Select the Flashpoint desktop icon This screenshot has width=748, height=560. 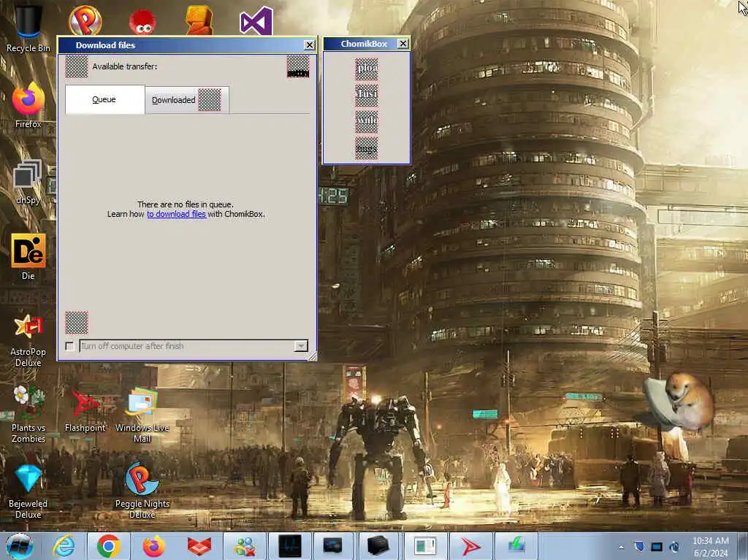click(85, 411)
